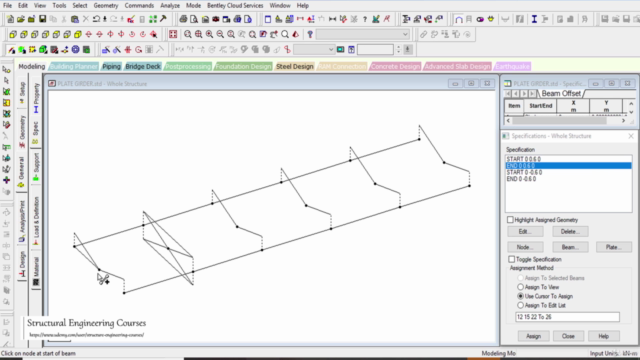Tick the Toggle Specification checkbox

pos(511,259)
